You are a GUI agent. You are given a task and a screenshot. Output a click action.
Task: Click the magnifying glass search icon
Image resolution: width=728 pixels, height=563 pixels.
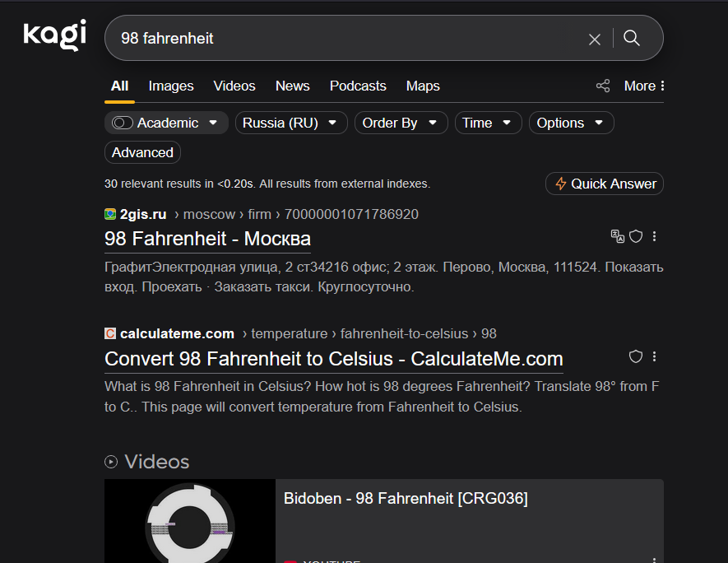[x=632, y=38]
